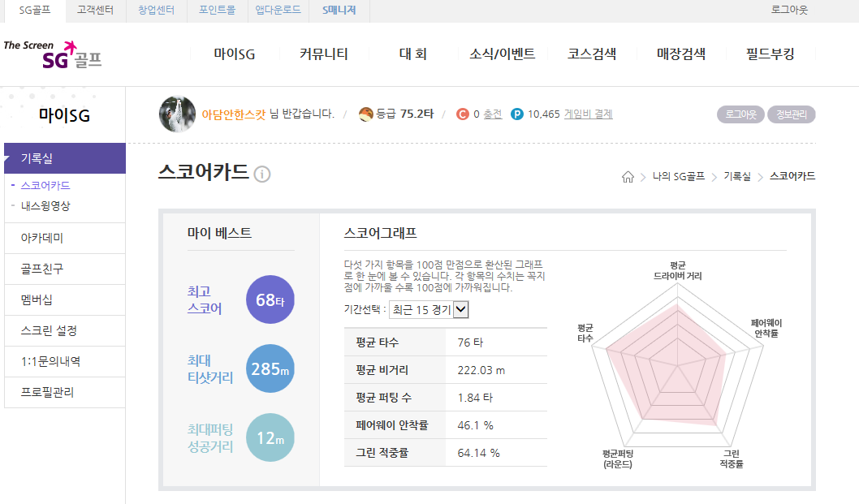Open the 커뮤니티 menu
Image resolution: width=859 pixels, height=504 pixels.
tap(323, 54)
